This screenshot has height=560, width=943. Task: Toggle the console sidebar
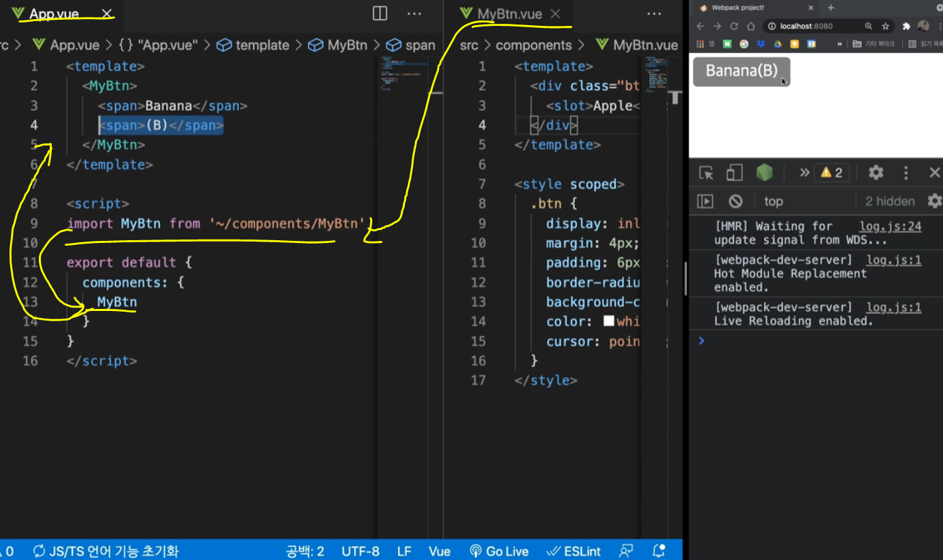[706, 201]
